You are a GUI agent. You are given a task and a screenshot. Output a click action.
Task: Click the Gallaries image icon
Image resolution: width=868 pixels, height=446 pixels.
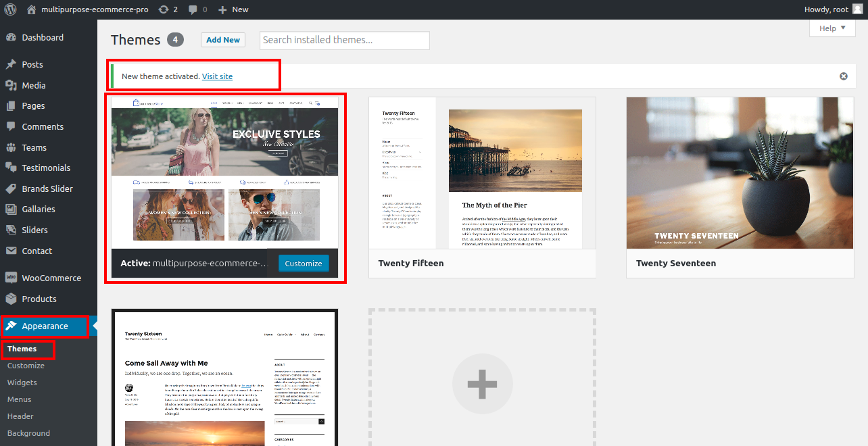[11, 209]
